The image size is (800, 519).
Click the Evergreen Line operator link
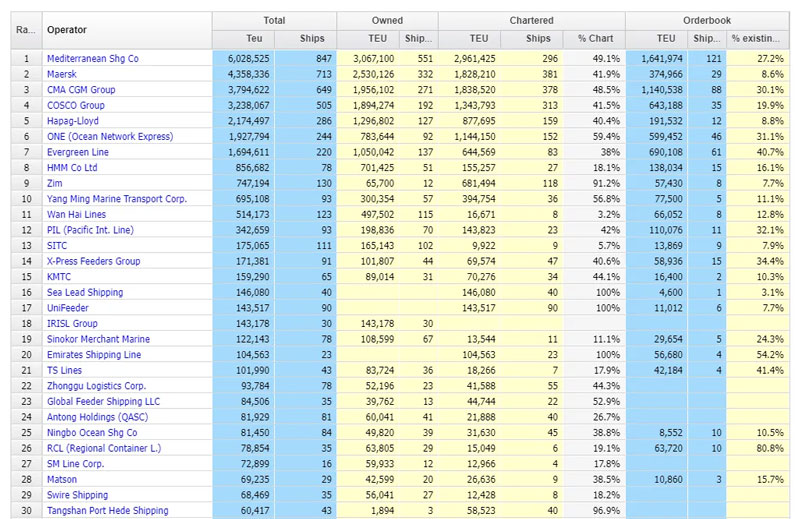coord(78,152)
